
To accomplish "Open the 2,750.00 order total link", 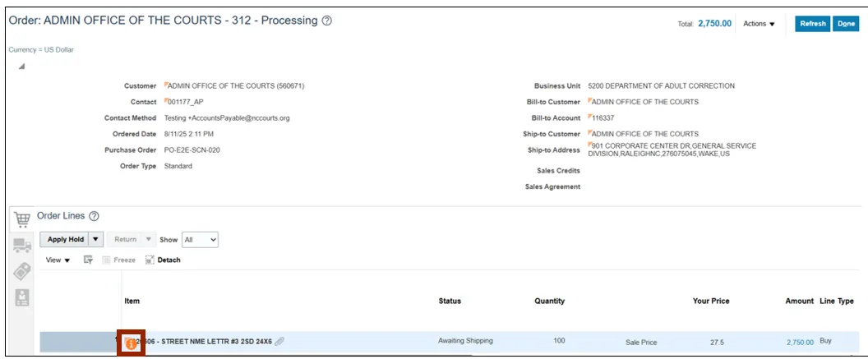I will point(714,23).
